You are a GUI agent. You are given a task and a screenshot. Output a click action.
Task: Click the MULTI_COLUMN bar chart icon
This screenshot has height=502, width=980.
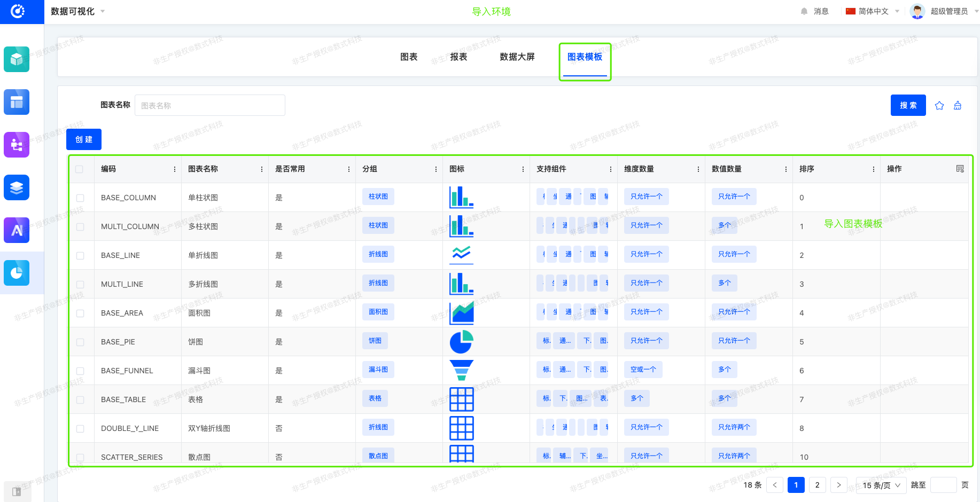[x=462, y=226]
